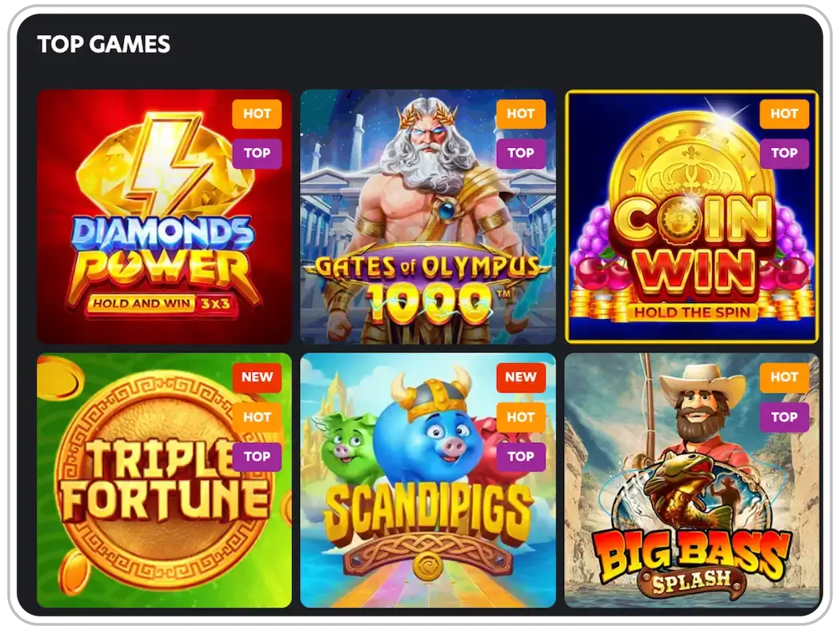Click TOP badge on Diamonds Power
Screen dimensions: 840x630
coord(257,154)
